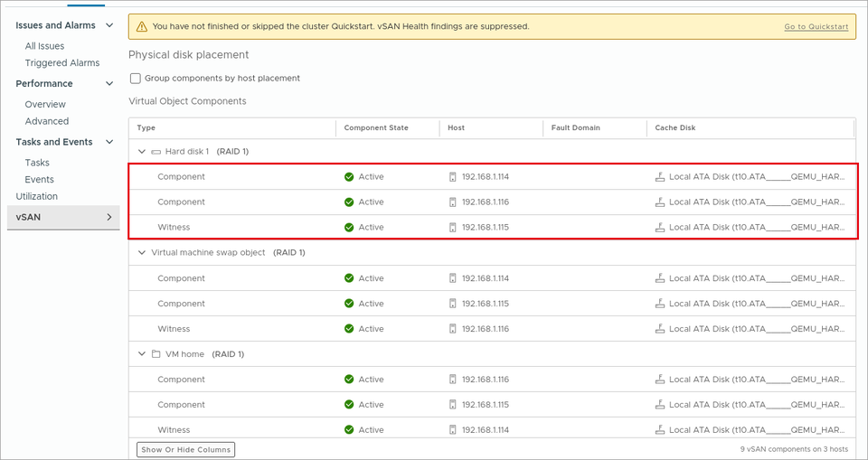Select the Witness cell under Hard disk 1
Viewport: 868px width, 460px height.
pyautogui.click(x=174, y=228)
